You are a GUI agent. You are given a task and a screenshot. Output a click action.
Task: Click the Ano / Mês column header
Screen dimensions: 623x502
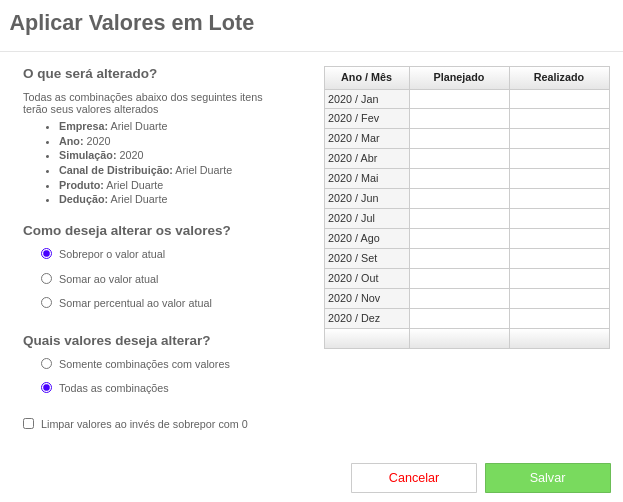pos(367,78)
